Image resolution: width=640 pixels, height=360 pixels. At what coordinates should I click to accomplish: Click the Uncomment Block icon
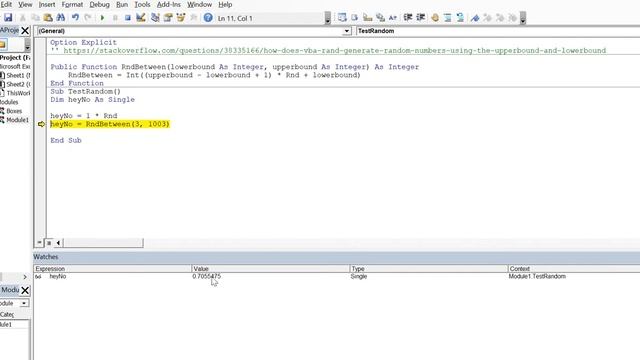[x=460, y=18]
